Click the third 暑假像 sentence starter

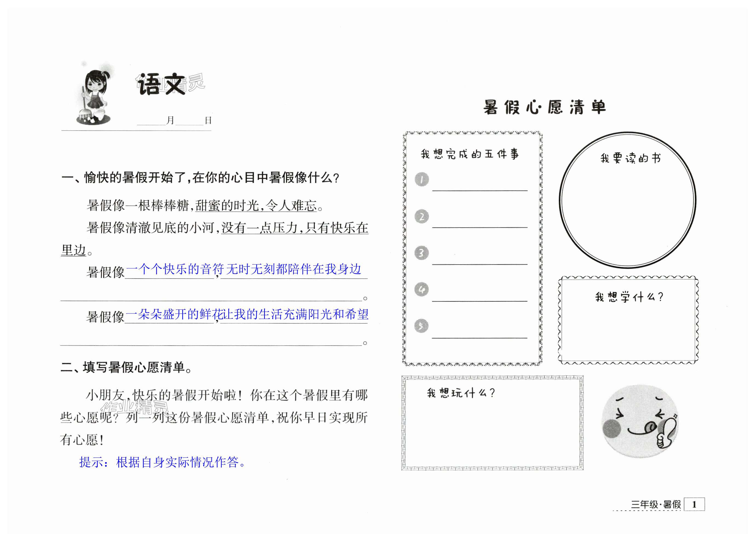[x=105, y=272]
